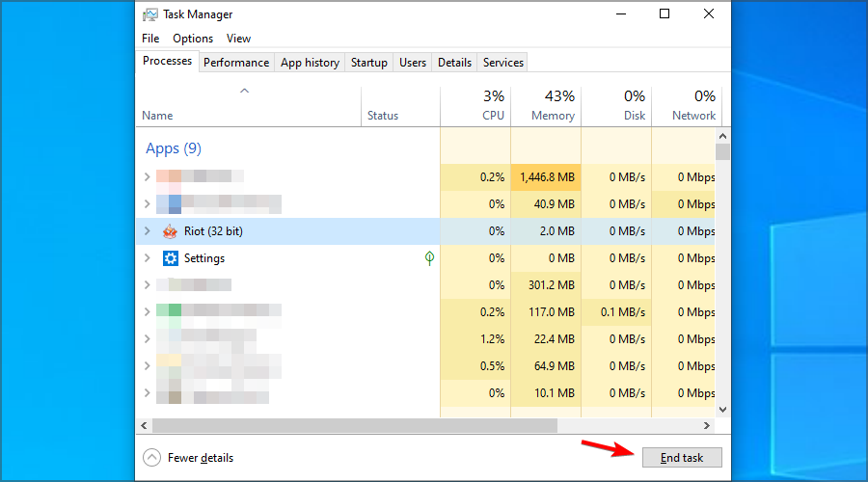
Task: Click the Riot app icon
Action: click(170, 231)
